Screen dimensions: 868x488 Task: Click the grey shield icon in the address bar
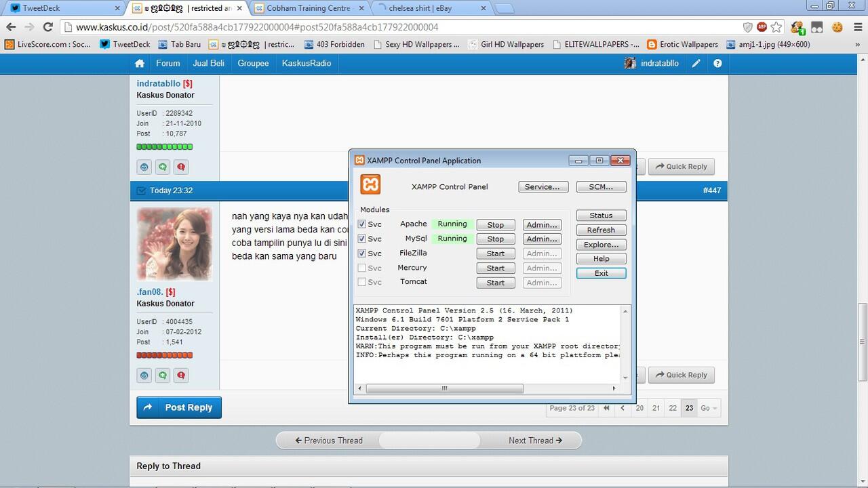click(x=748, y=27)
